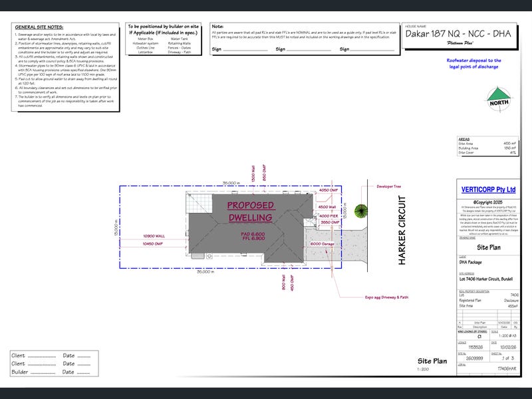Image resolution: width=532 pixels, height=399 pixels.
Task: Select the bottom boundary '35.000 m' length
Action: click(x=205, y=272)
